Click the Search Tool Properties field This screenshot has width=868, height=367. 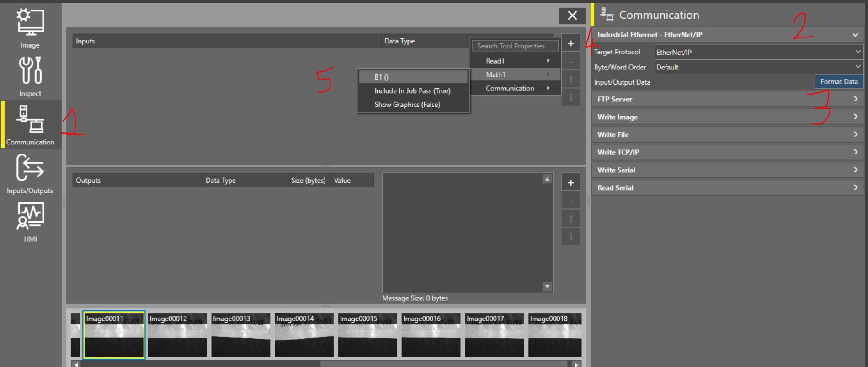coord(515,46)
